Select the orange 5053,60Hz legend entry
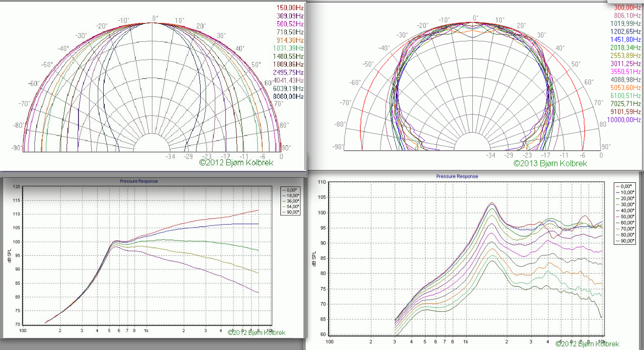This screenshot has height=350, width=644. click(626, 88)
